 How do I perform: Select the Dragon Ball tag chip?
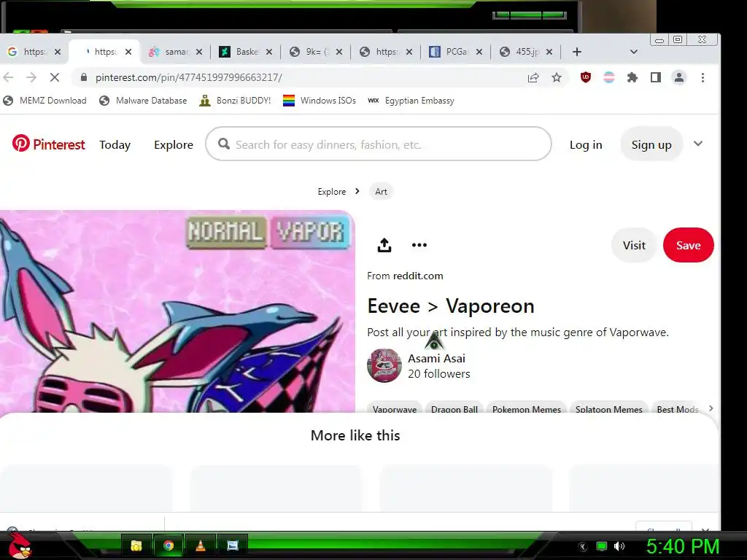click(x=454, y=409)
